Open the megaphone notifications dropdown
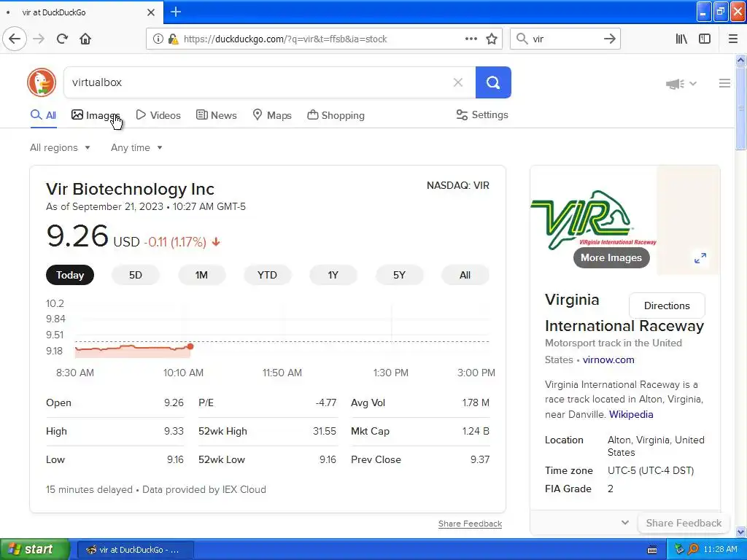 point(681,84)
